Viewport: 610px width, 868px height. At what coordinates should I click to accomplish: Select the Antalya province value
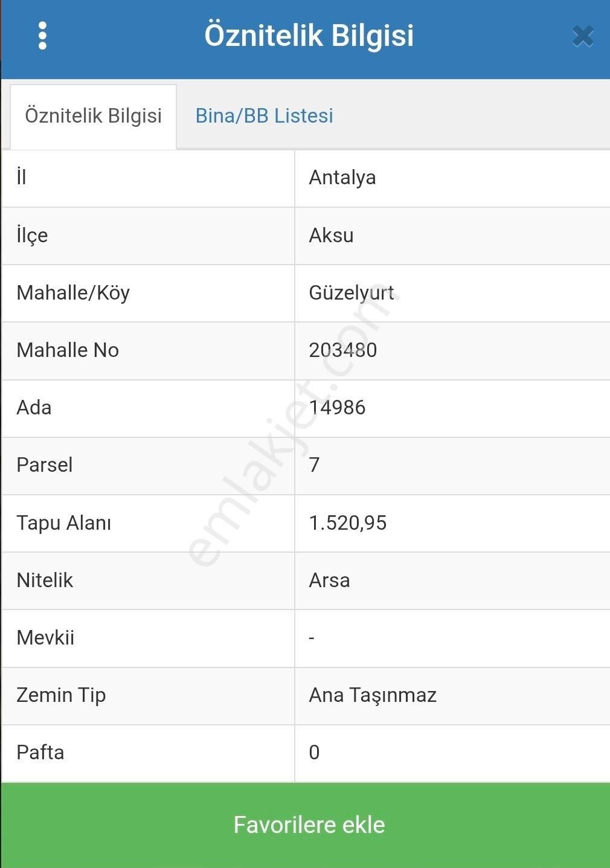point(342,178)
